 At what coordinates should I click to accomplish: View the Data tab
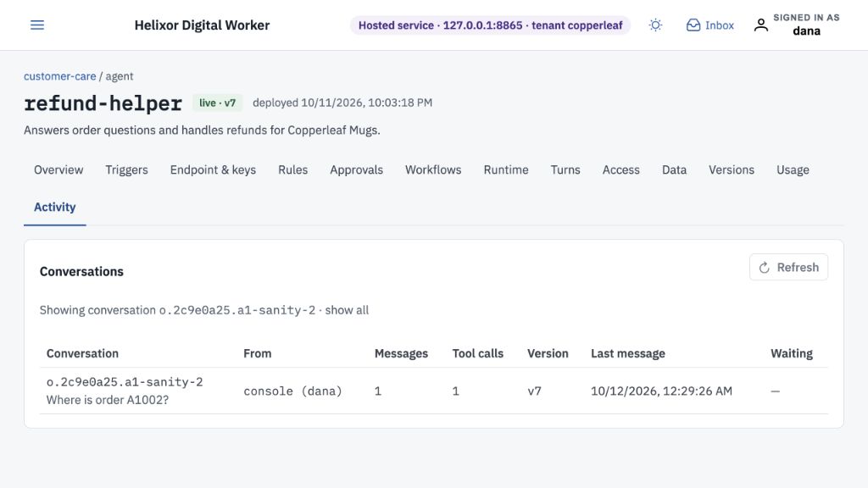tap(674, 169)
